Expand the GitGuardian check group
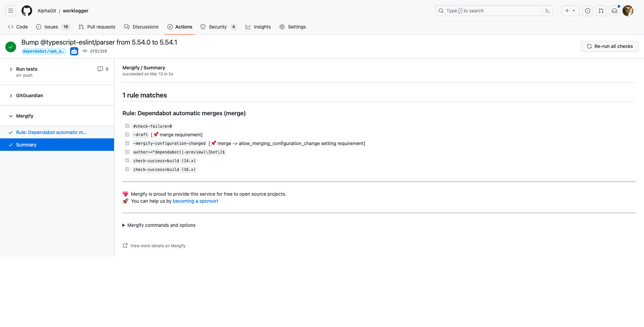644x327 pixels. coord(11,96)
